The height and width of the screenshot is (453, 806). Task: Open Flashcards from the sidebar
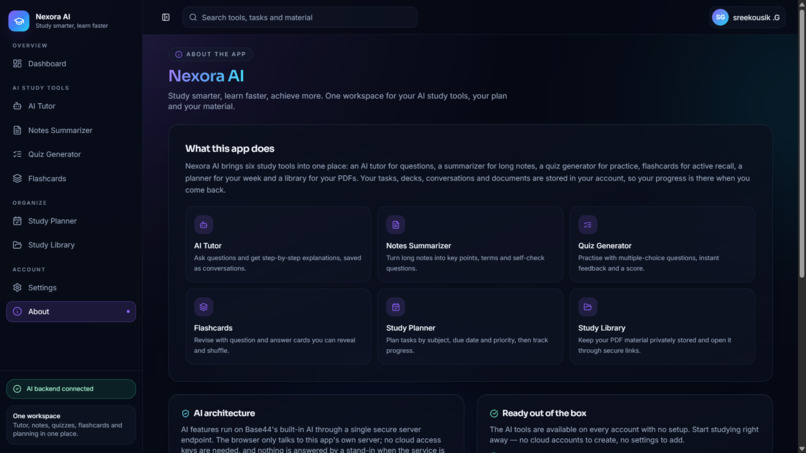click(x=71, y=178)
